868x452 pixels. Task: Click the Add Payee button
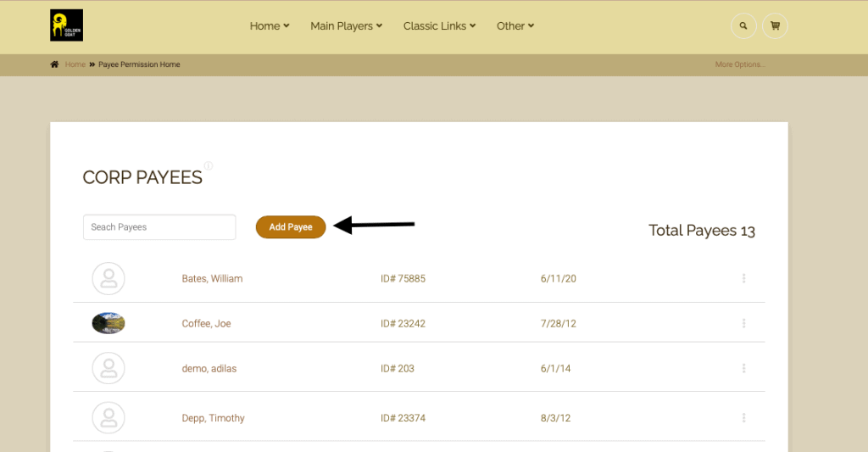pyautogui.click(x=291, y=227)
